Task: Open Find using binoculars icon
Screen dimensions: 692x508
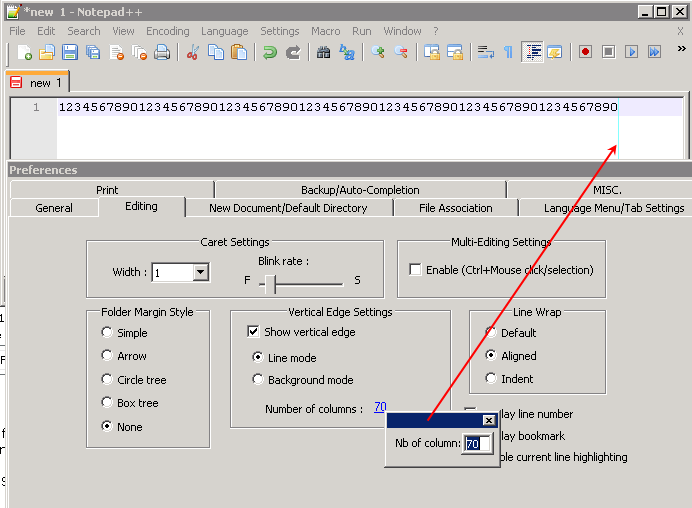Action: click(323, 52)
